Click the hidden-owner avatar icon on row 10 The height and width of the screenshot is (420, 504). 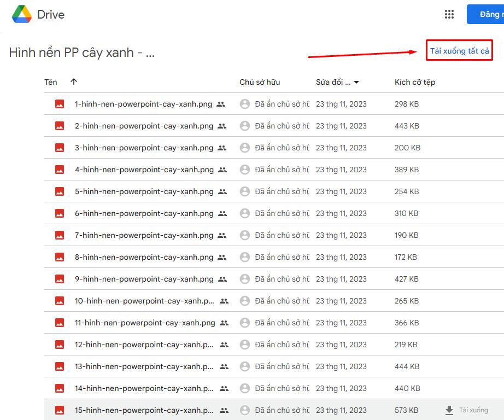pos(244,301)
